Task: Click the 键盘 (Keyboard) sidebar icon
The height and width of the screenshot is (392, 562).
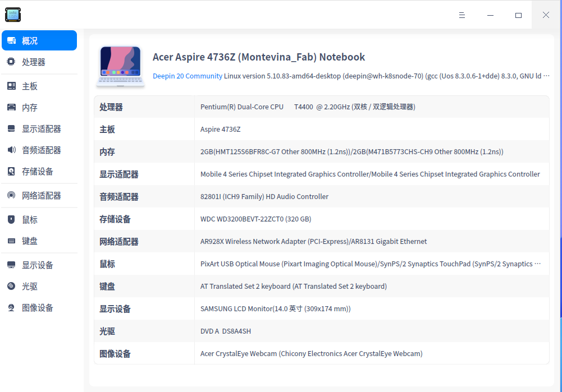Action: (10, 241)
